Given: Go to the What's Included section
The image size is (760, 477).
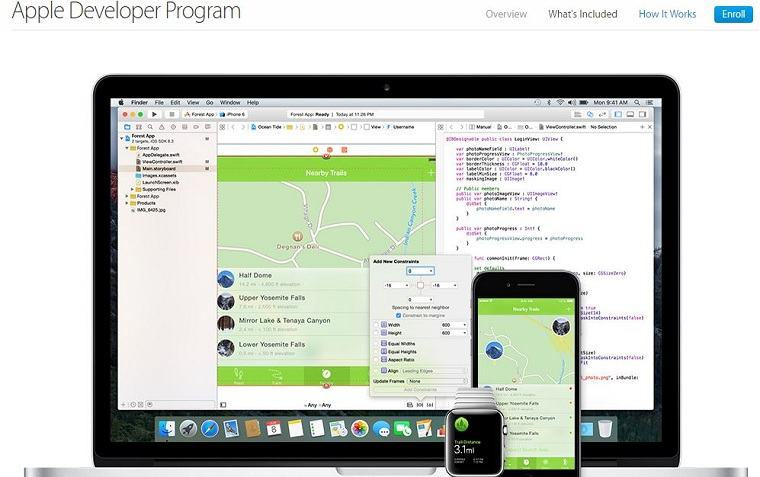Looking at the screenshot, I should click(583, 14).
